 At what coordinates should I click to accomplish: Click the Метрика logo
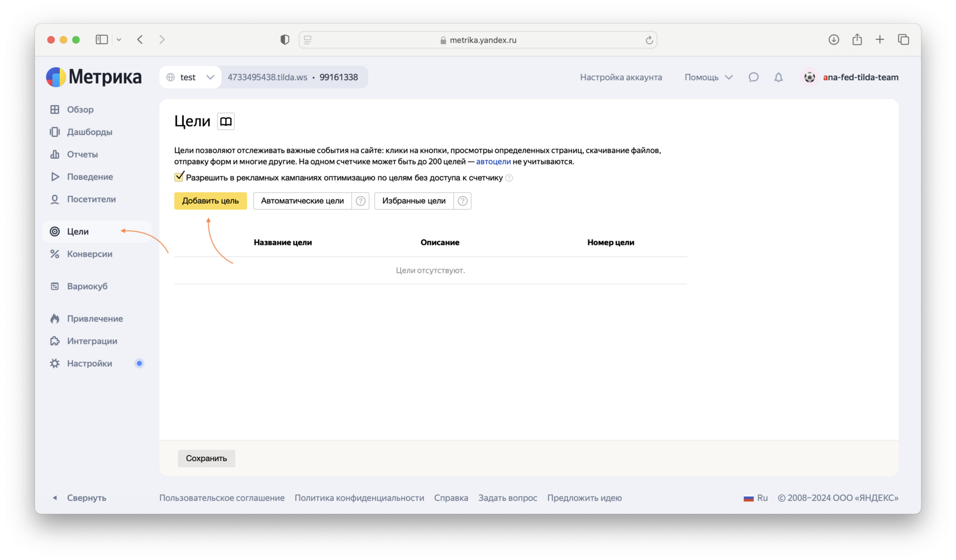tap(94, 77)
